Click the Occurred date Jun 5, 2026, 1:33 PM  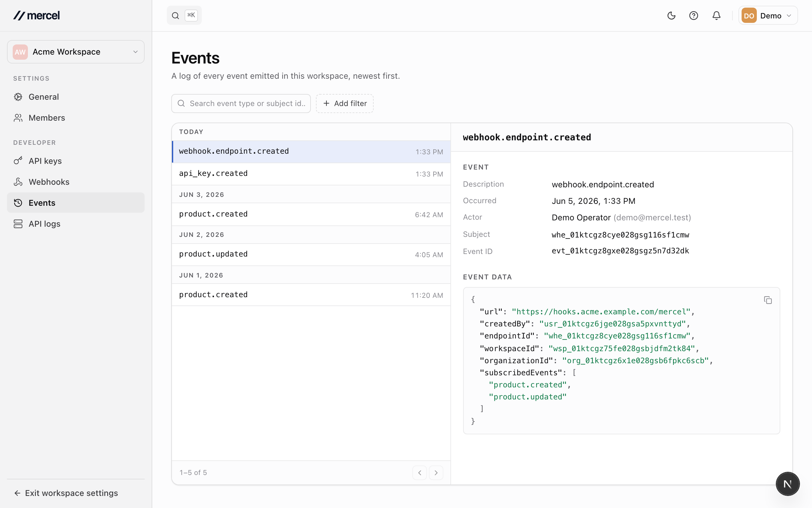(593, 201)
